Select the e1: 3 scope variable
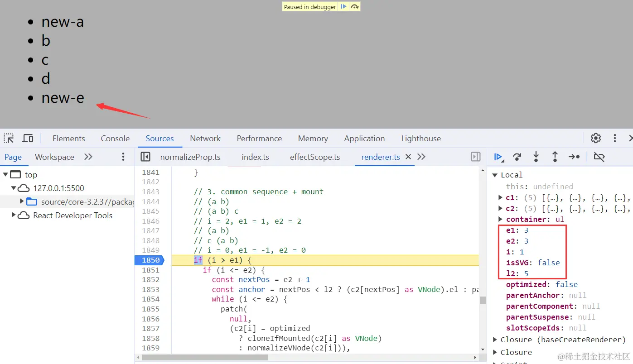 pyautogui.click(x=517, y=230)
